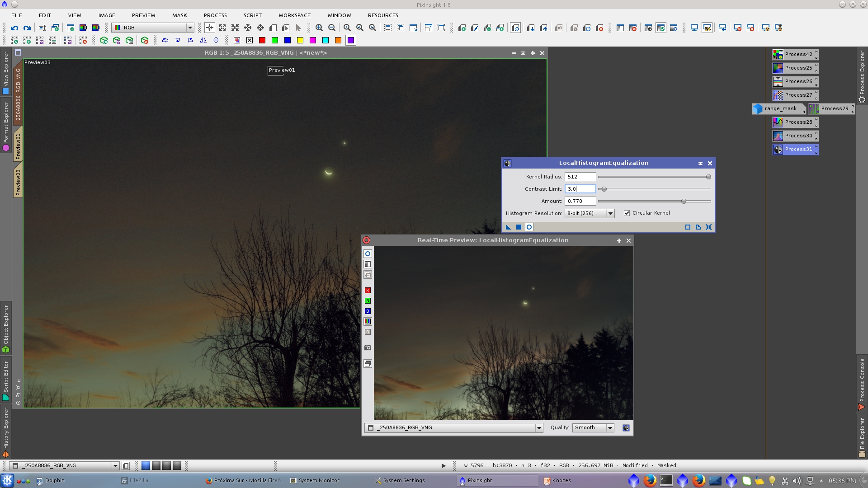Switch to System Monitor in the taskbar

[x=315, y=480]
